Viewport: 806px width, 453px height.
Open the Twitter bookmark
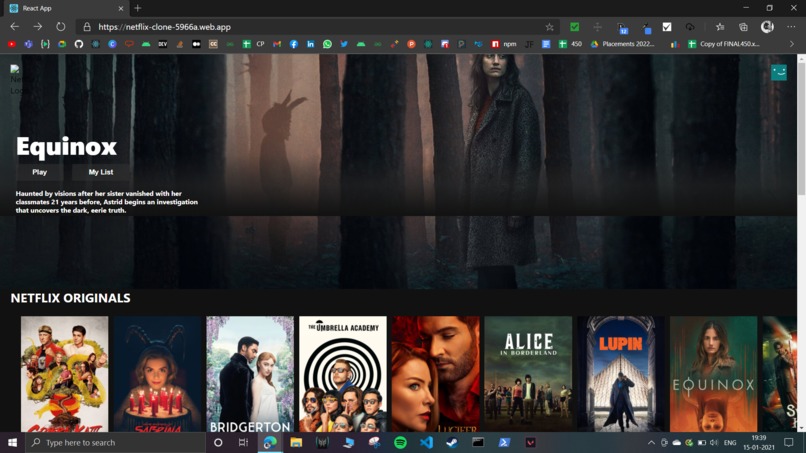pyautogui.click(x=344, y=44)
